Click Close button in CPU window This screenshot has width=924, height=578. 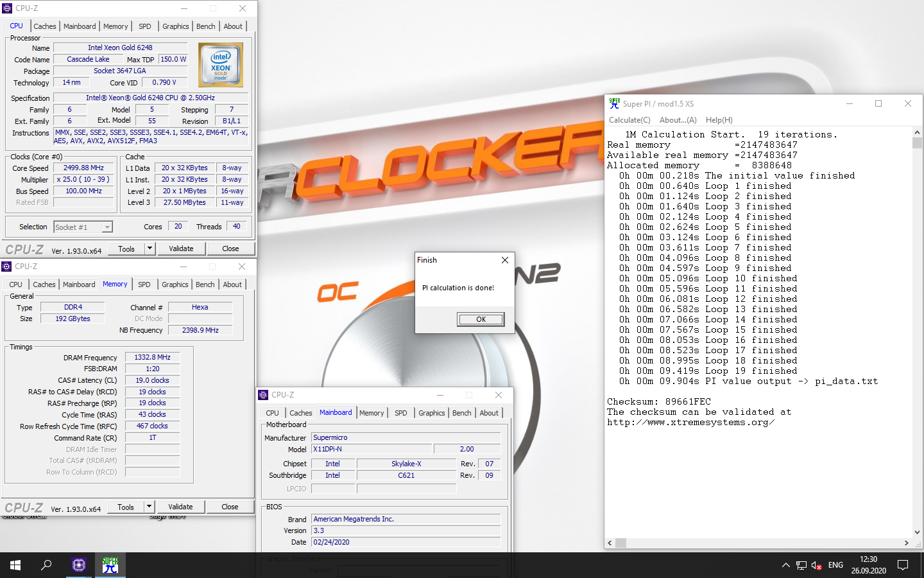tap(230, 249)
